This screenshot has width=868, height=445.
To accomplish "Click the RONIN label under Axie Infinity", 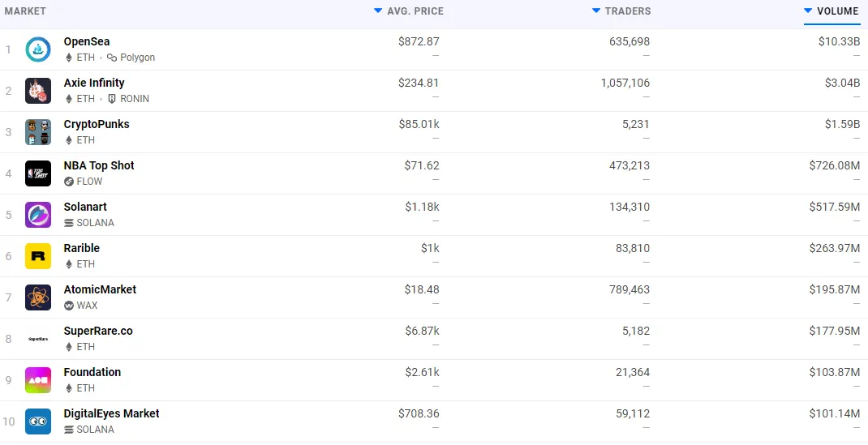I will [135, 99].
